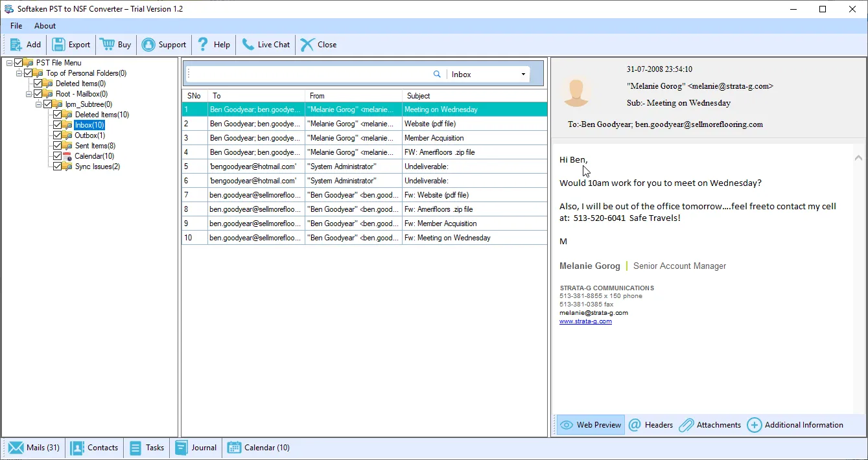Click the Softaken app title icon
868x460 pixels.
(x=9, y=9)
